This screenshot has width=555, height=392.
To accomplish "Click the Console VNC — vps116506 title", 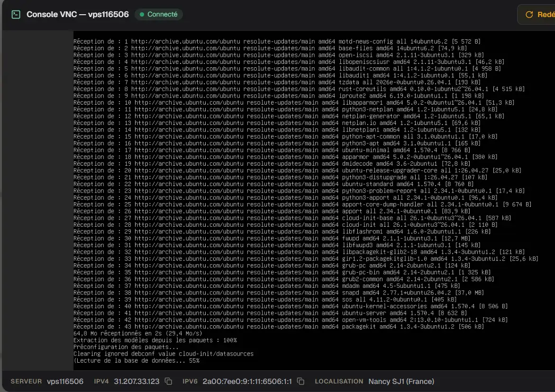I will tap(78, 15).
